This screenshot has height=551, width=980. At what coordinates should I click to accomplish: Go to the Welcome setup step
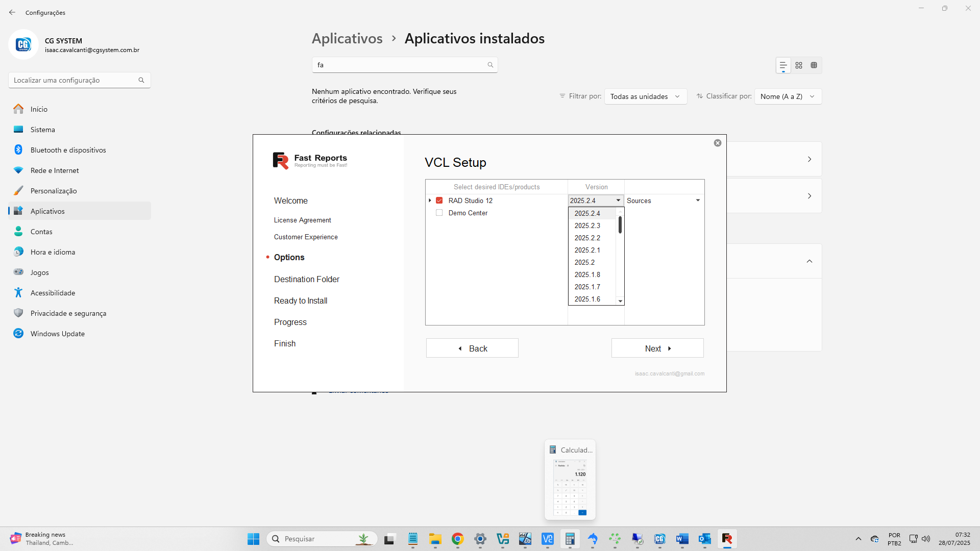290,201
